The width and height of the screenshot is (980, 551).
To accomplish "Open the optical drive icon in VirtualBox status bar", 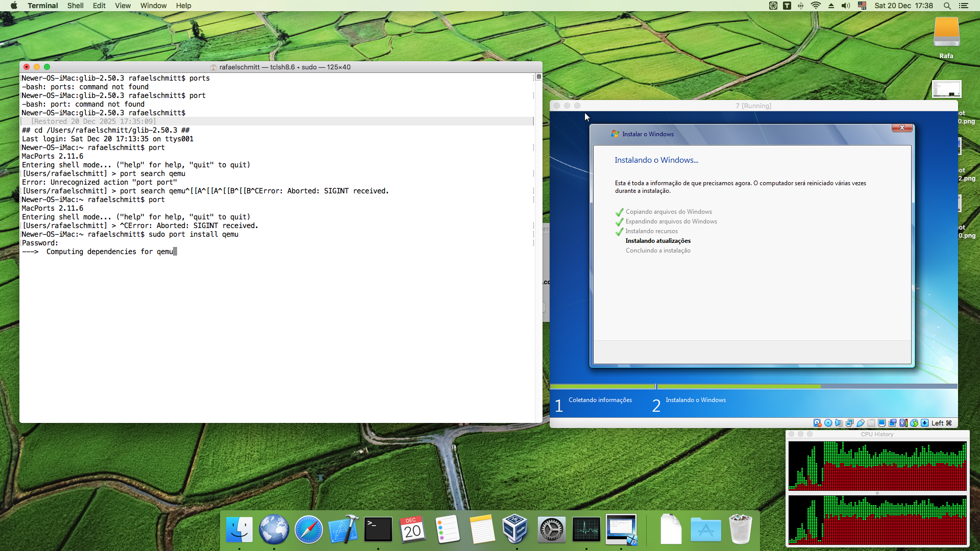I will click(x=828, y=423).
